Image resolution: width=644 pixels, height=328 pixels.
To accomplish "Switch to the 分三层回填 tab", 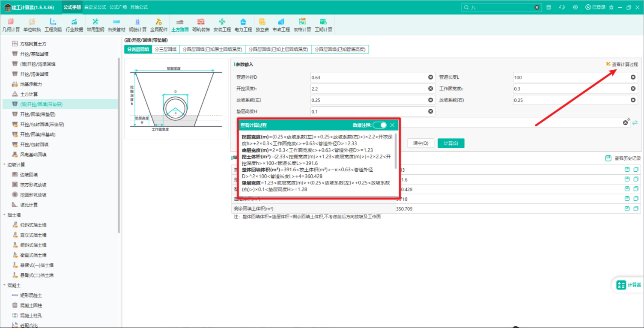I will coord(166,50).
